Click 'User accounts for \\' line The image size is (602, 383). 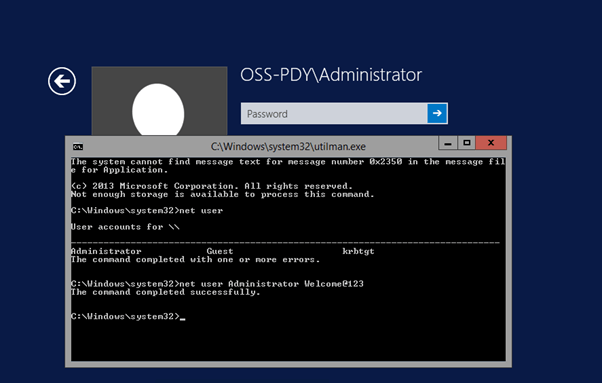click(125, 227)
